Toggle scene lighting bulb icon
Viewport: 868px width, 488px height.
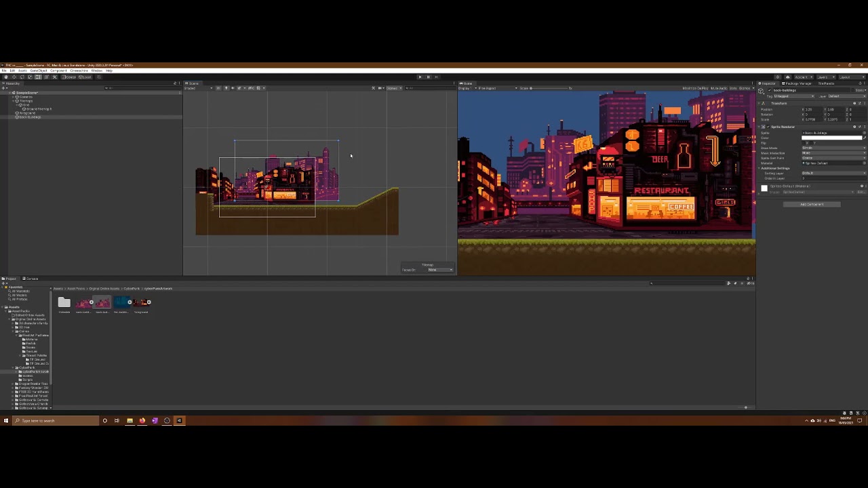point(226,88)
